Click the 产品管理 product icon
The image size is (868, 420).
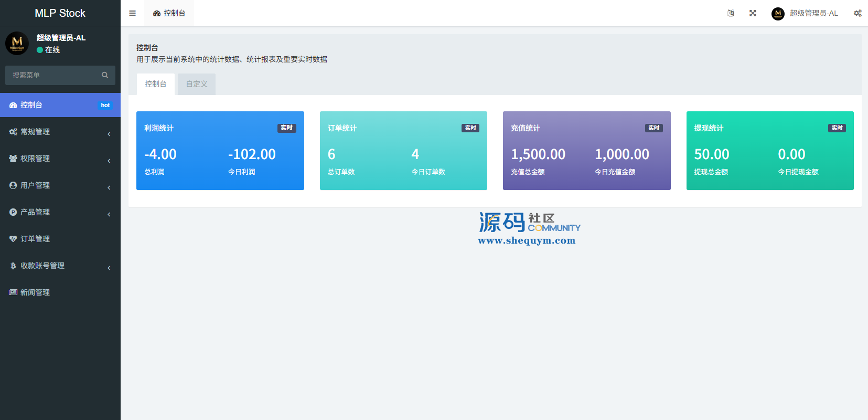(x=13, y=212)
